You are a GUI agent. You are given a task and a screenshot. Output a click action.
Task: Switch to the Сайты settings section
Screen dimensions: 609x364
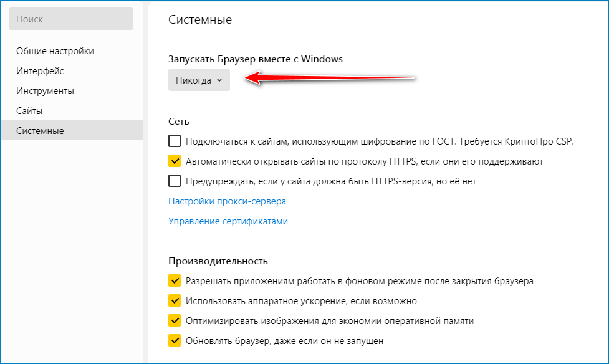tap(29, 111)
